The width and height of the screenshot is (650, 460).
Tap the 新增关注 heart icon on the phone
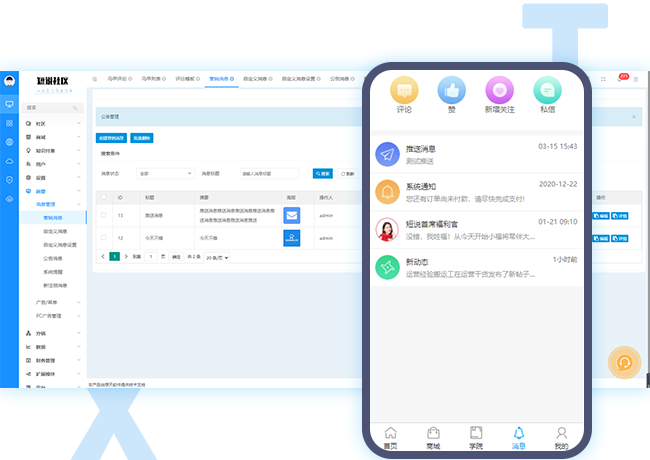[500, 90]
